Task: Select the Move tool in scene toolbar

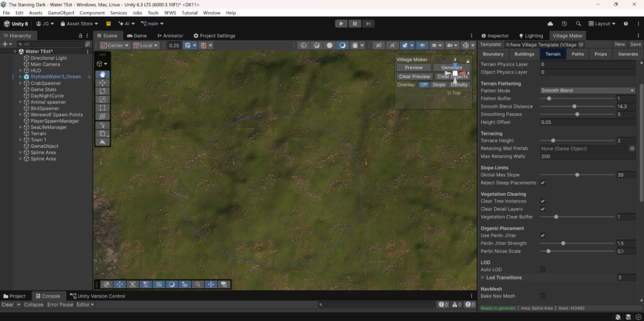Action: pyautogui.click(x=103, y=83)
